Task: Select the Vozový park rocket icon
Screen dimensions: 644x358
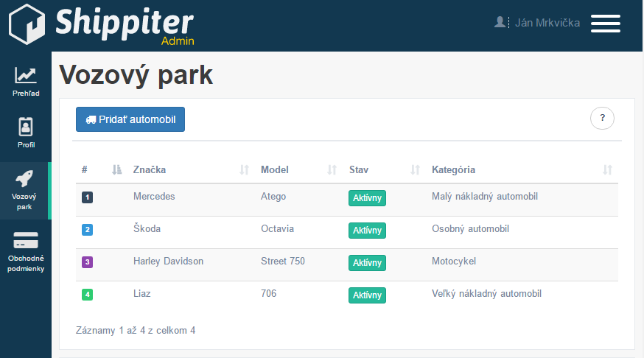Action: 26,179
